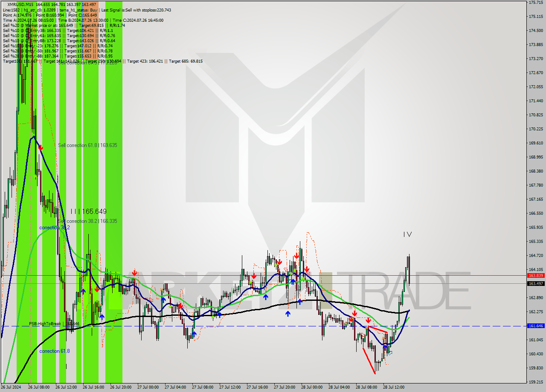This screenshot has width=546, height=392.
Task: Click the blue 161.646 price tag
Action: point(536,326)
